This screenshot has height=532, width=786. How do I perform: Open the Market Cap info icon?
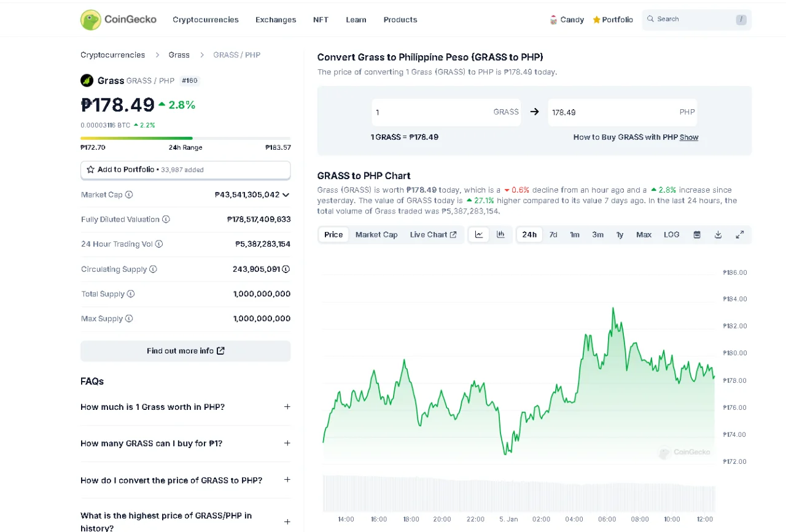click(129, 195)
